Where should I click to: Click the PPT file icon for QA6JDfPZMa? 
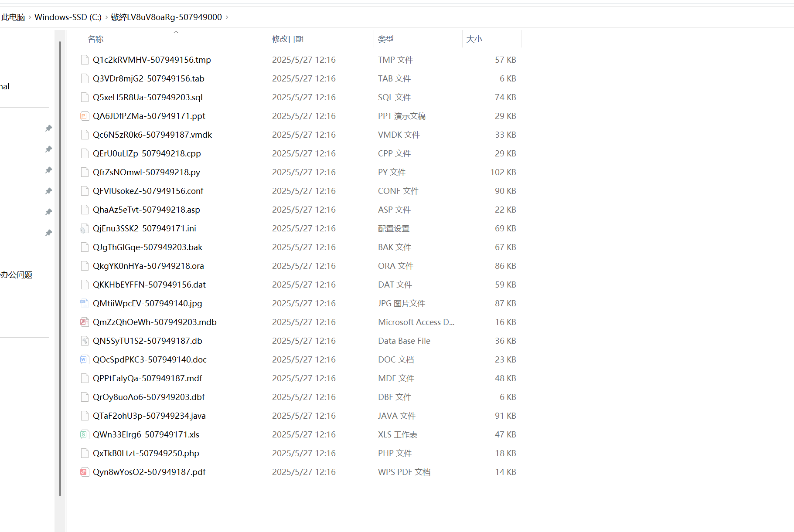pos(84,116)
